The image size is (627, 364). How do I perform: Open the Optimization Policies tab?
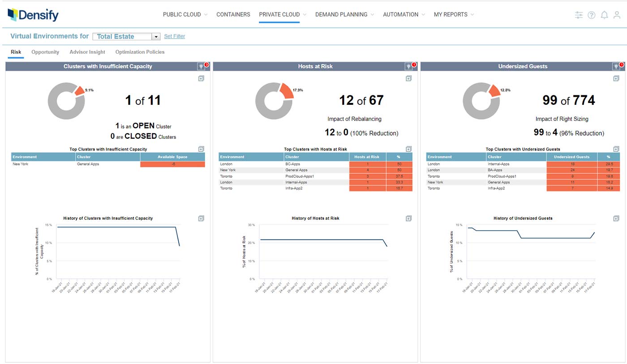[140, 52]
